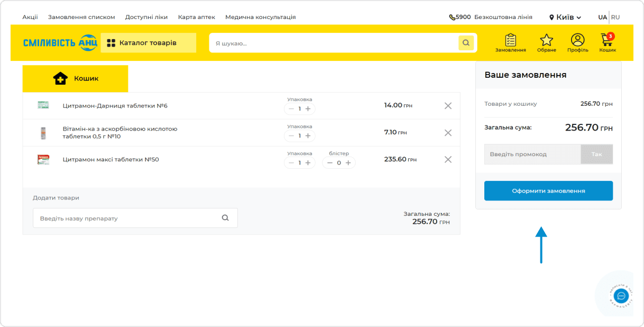Go to Карта аптек page
This screenshot has width=644, height=327.
coord(196,17)
